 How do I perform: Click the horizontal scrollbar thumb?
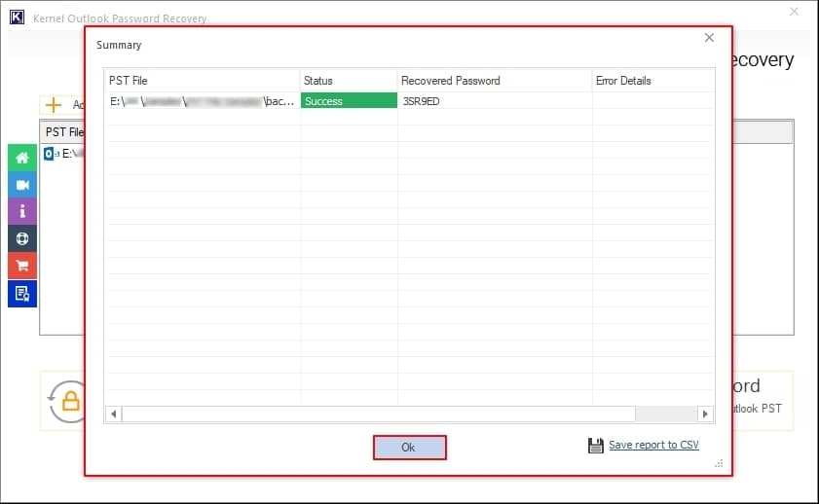click(378, 414)
